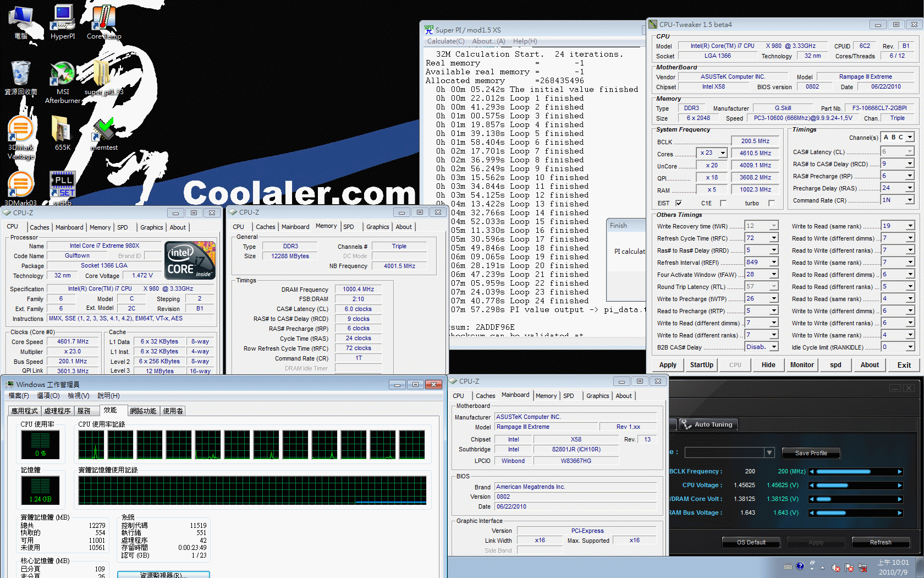Open Write to Precharge (tWTP) dropdown

point(774,298)
